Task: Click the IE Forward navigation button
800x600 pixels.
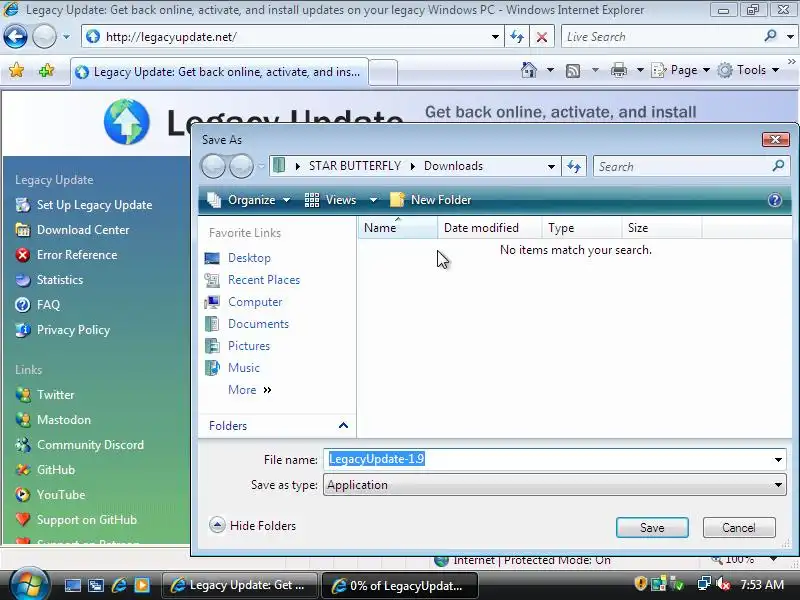Action: tap(44, 37)
